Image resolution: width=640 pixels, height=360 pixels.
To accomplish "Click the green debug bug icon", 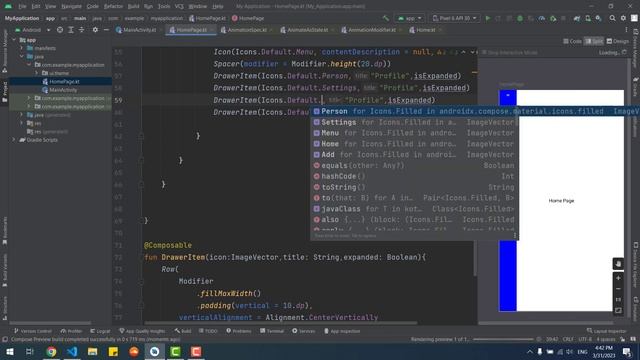I will (x=520, y=18).
